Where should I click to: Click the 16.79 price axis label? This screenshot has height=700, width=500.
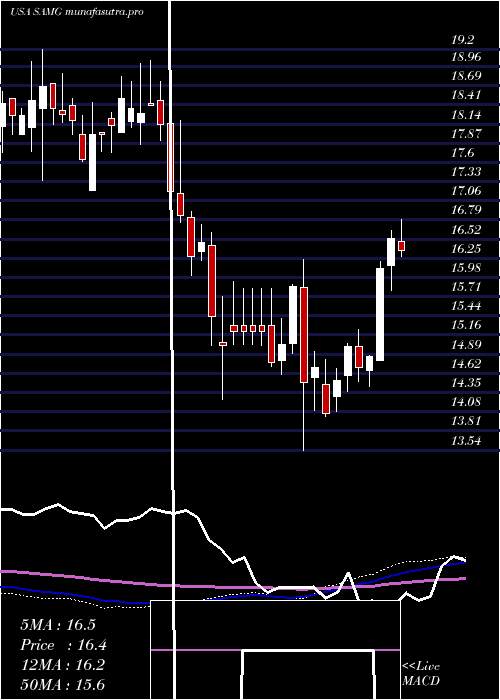tap(467, 210)
